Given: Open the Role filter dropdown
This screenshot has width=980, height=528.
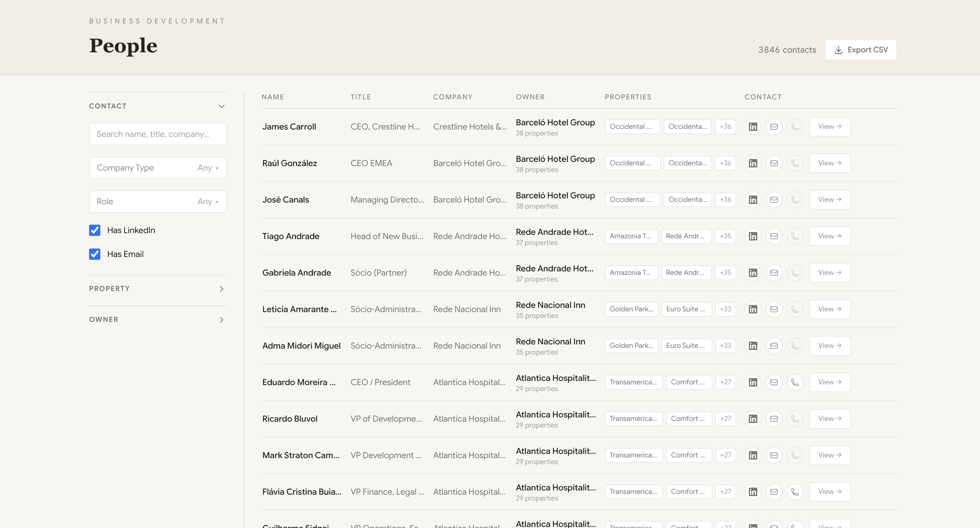Looking at the screenshot, I should tap(157, 202).
